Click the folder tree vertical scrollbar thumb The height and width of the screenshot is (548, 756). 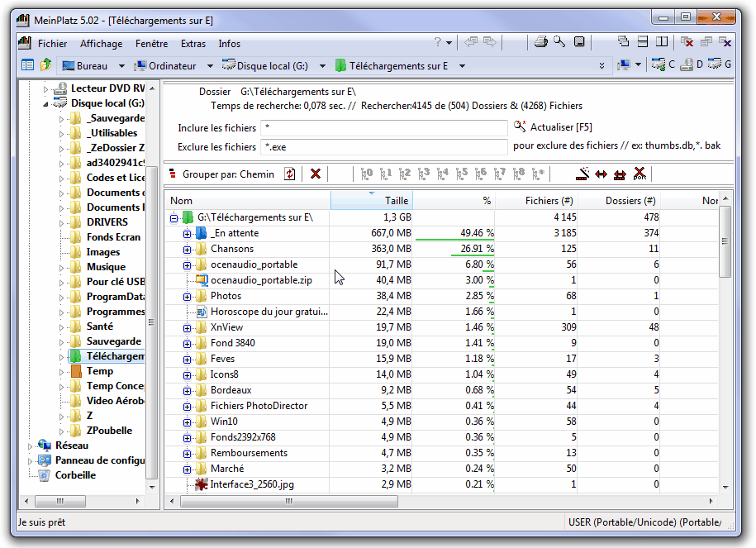click(151, 322)
